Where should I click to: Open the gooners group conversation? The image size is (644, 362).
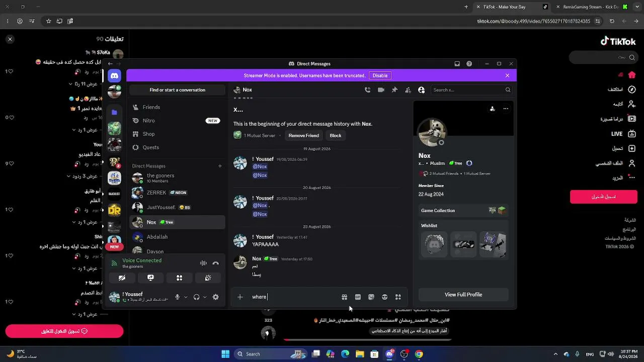point(177,178)
